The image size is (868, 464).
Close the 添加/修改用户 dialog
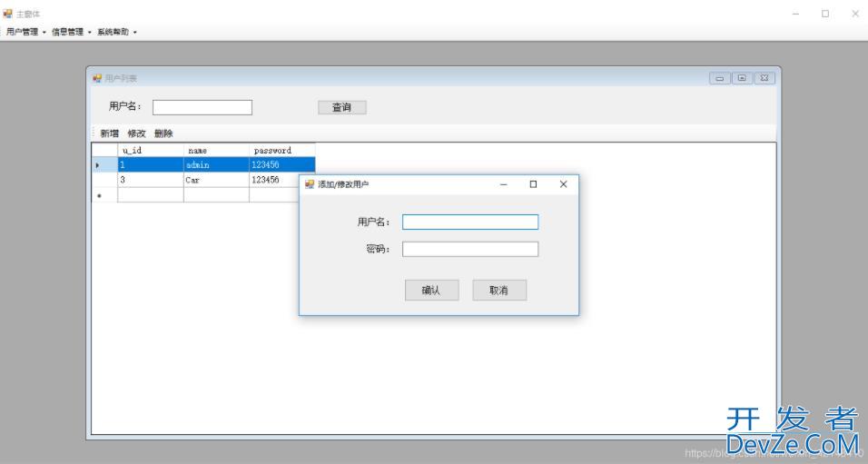coord(563,184)
